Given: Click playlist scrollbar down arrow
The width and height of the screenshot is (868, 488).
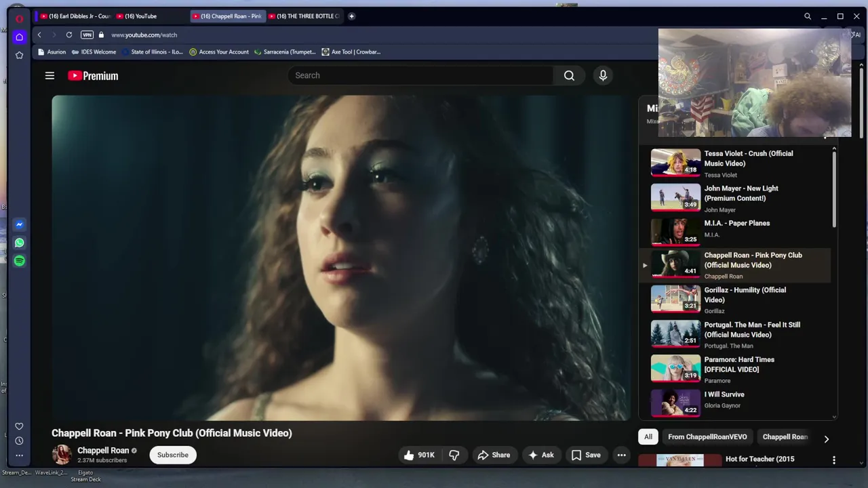Looking at the screenshot, I should (834, 417).
